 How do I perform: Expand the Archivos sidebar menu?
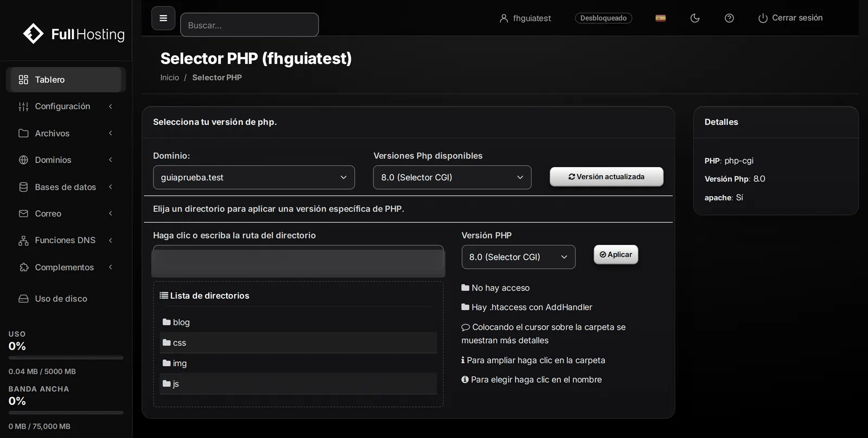(66, 133)
